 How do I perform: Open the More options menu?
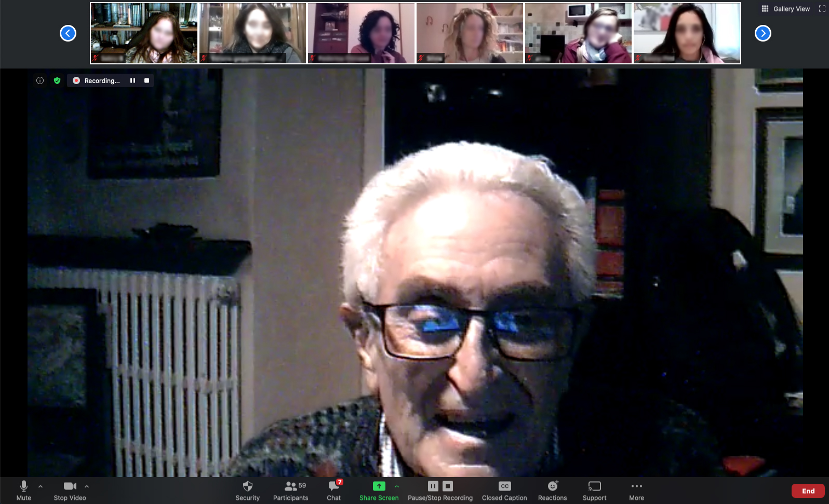[x=636, y=491]
